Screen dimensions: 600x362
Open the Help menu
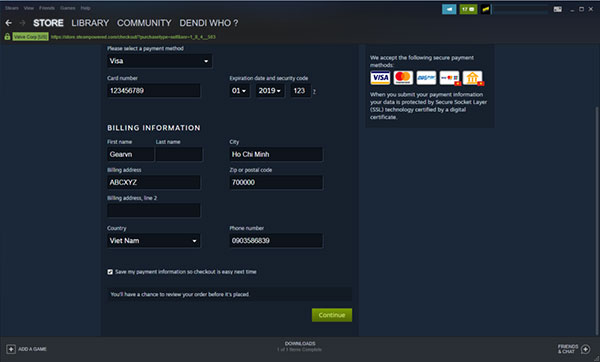pos(85,8)
